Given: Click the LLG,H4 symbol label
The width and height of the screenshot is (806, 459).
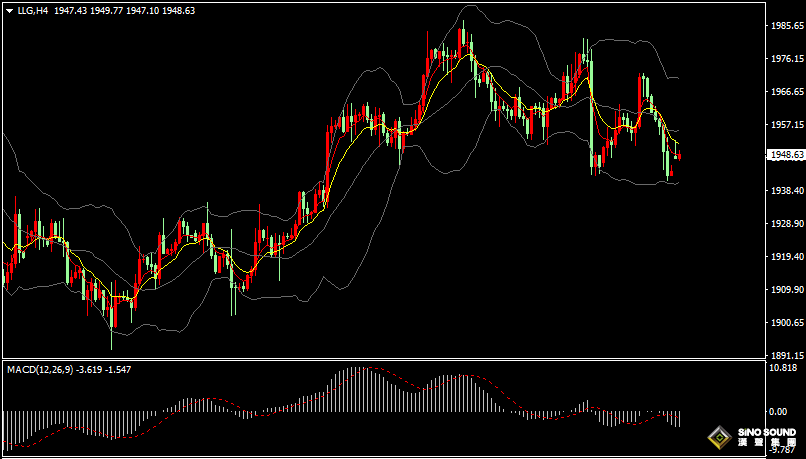Looking at the screenshot, I should coord(33,9).
